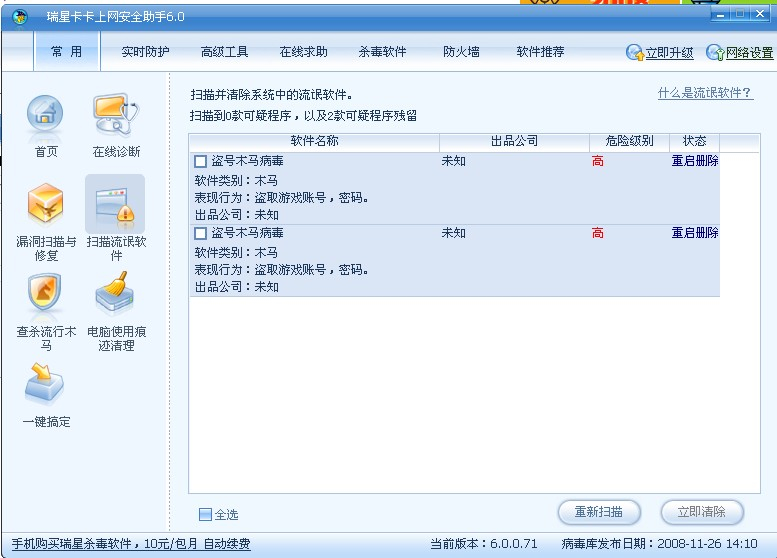Open 漏洞扫描与修复 vulnerability scan icon
Viewport: 777px width, 558px height.
[45, 203]
